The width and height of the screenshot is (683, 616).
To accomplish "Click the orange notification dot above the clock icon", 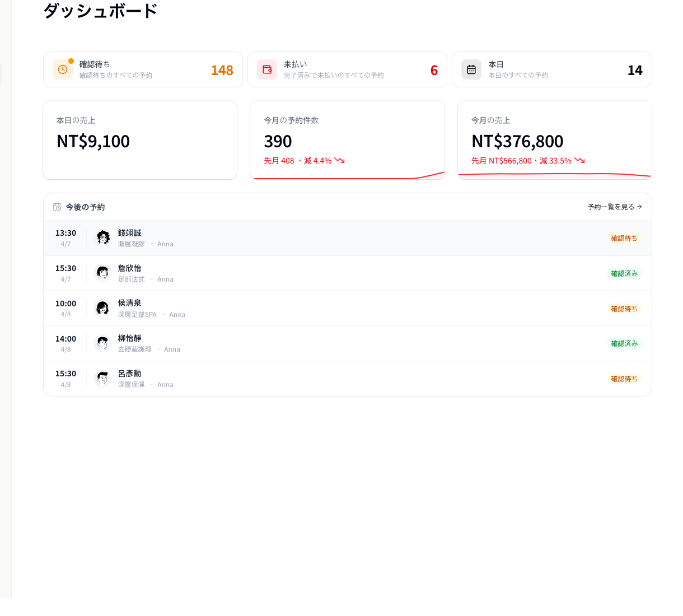I will pyautogui.click(x=70, y=59).
